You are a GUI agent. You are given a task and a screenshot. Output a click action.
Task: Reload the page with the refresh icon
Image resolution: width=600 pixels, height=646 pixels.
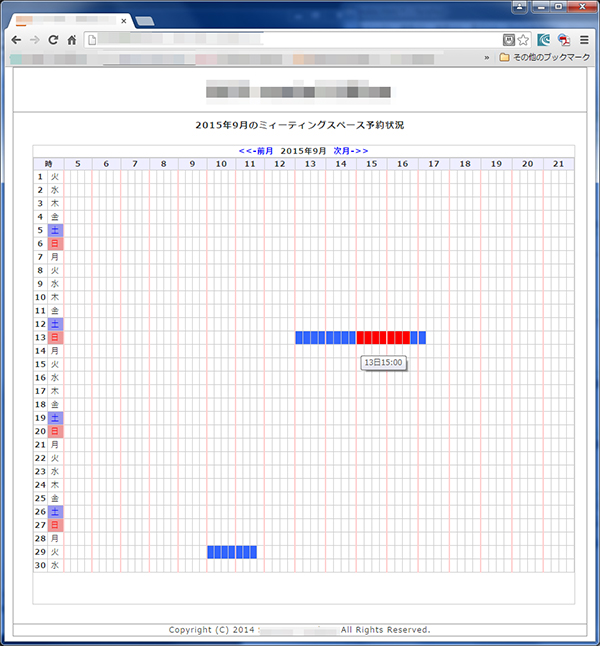click(x=54, y=40)
